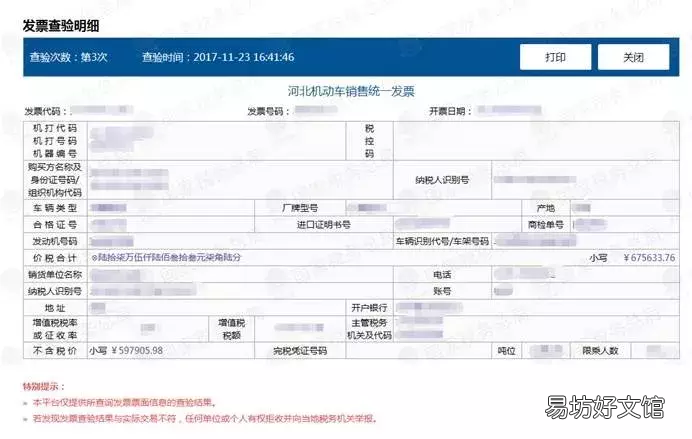Click the 不含税价 label cell

tap(55, 351)
